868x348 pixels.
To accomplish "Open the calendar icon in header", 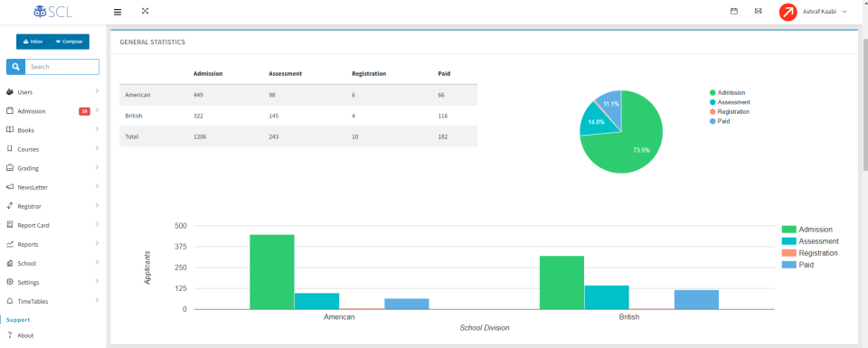I will point(734,11).
